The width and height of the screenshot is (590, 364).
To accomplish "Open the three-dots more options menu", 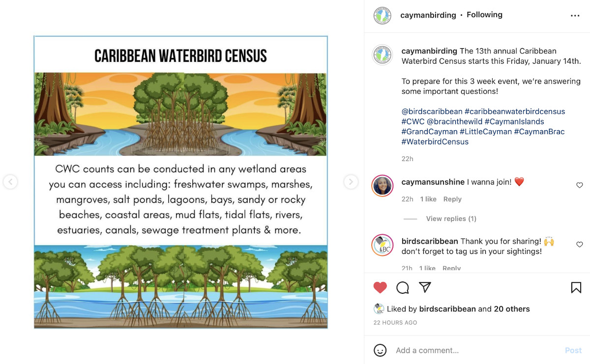I will [575, 16].
